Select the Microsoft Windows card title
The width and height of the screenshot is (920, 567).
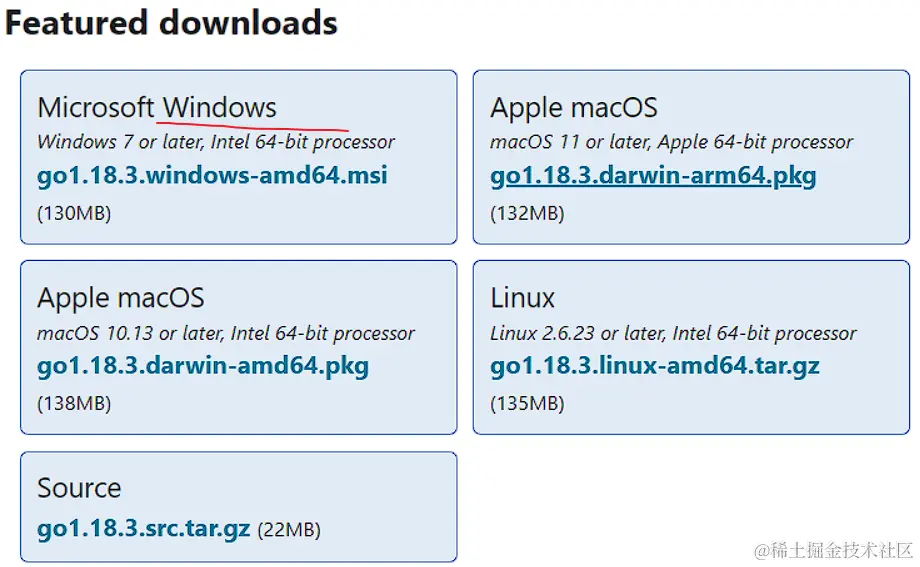(x=157, y=107)
